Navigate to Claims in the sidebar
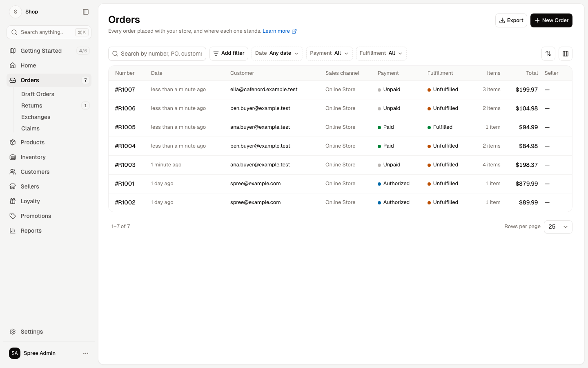The image size is (588, 368). [x=31, y=128]
